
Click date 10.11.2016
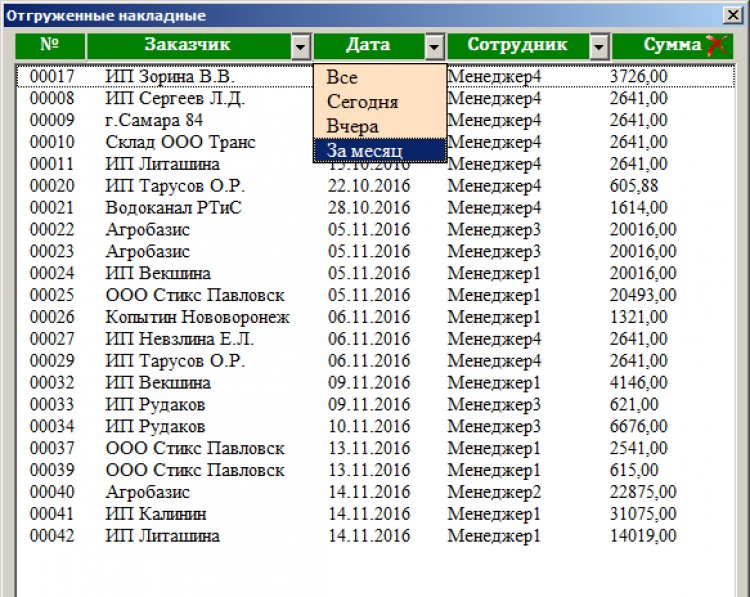(369, 426)
